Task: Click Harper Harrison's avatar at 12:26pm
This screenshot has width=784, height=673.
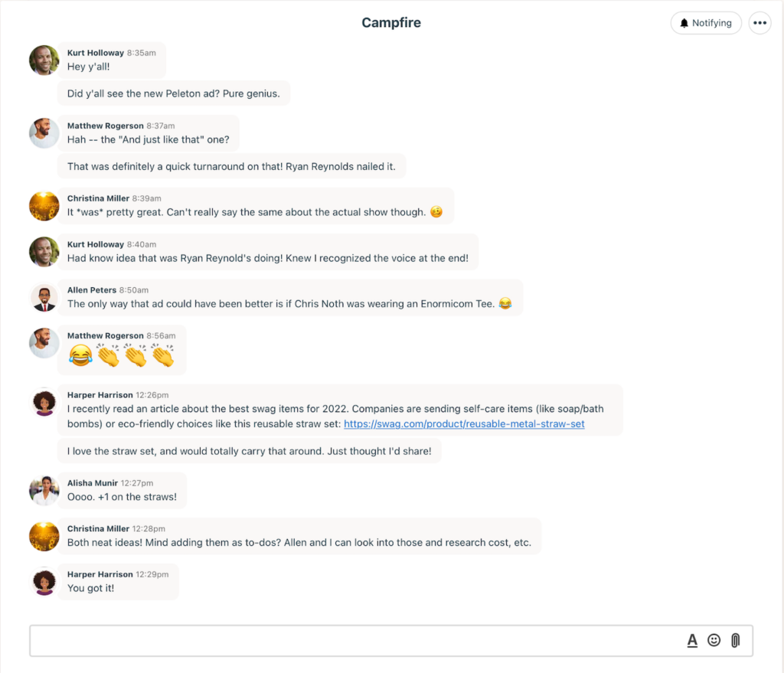Action: [44, 403]
